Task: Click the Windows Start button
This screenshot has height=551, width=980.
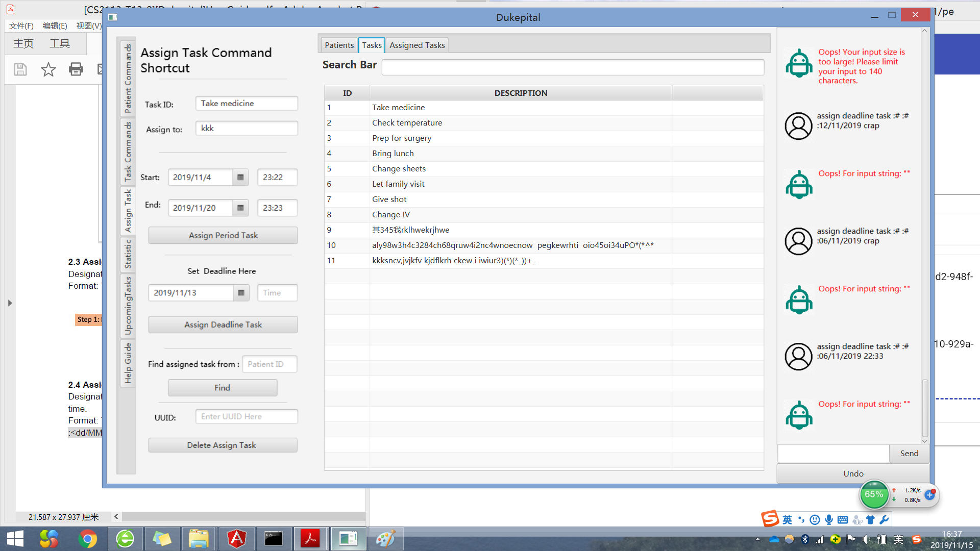Action: click(x=15, y=539)
